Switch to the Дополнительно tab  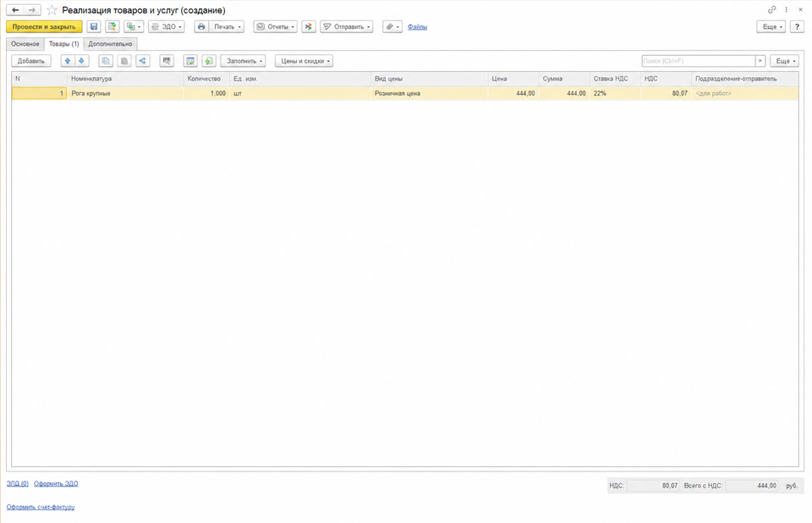click(x=110, y=44)
